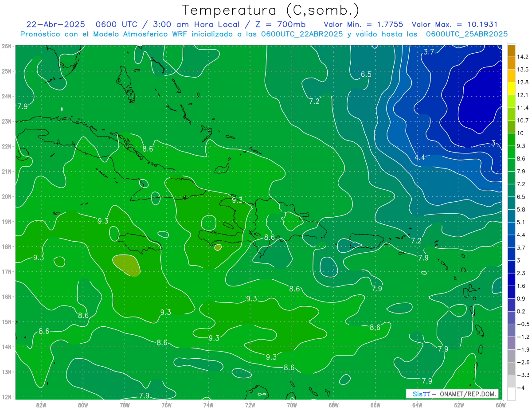This screenshot has width=532, height=411.
Task: Click the colorbar label "12.8"
Action: [x=522, y=82]
